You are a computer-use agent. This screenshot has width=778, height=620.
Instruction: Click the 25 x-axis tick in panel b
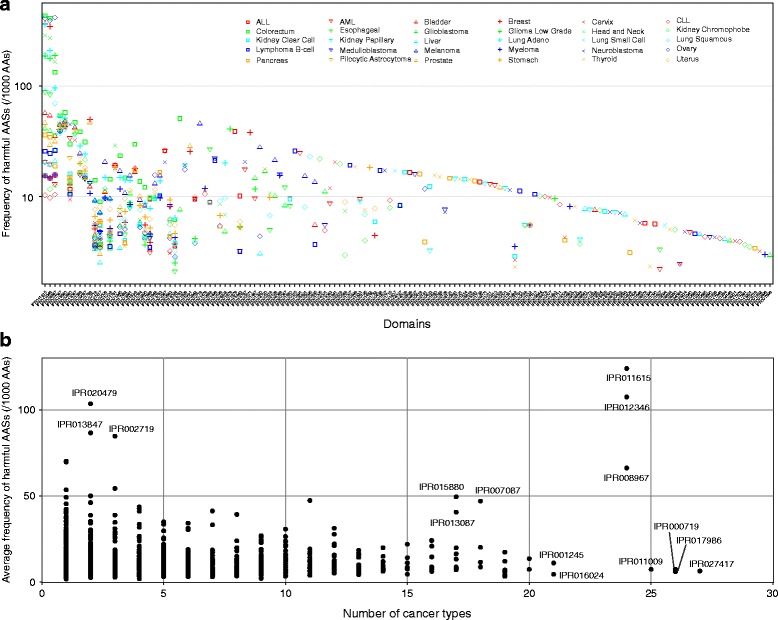pyautogui.click(x=650, y=593)
